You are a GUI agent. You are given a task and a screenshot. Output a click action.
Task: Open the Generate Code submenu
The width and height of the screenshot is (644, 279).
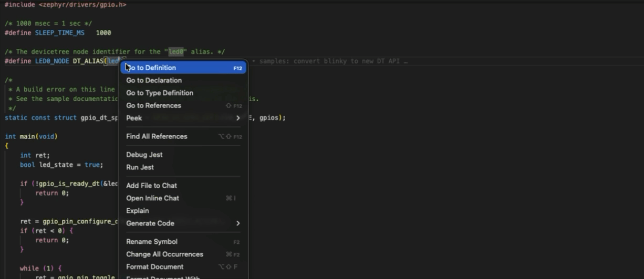point(183,223)
